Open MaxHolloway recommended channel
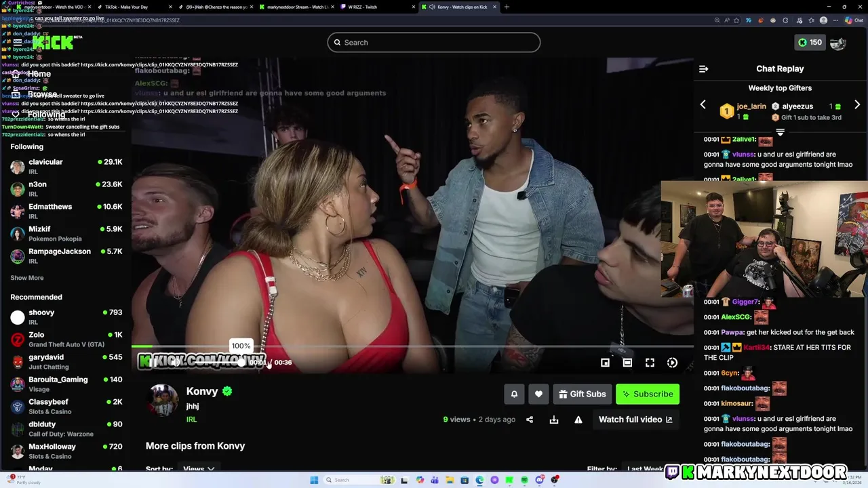Viewport: 868px width, 488px height. point(66,451)
